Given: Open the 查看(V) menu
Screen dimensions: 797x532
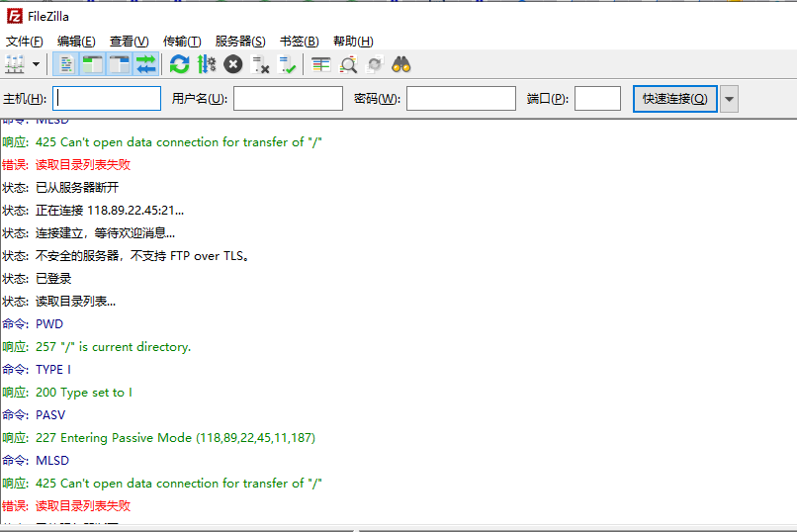Looking at the screenshot, I should click(x=130, y=42).
